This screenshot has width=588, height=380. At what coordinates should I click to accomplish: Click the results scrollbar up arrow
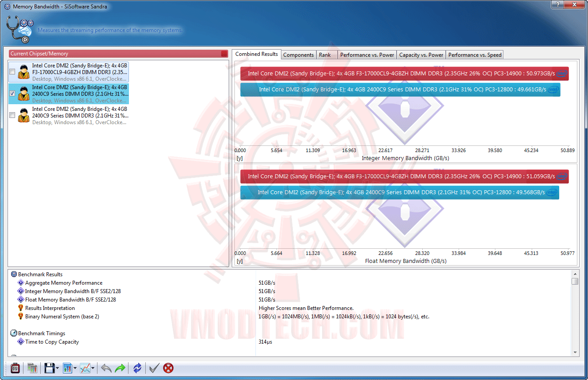pyautogui.click(x=575, y=274)
